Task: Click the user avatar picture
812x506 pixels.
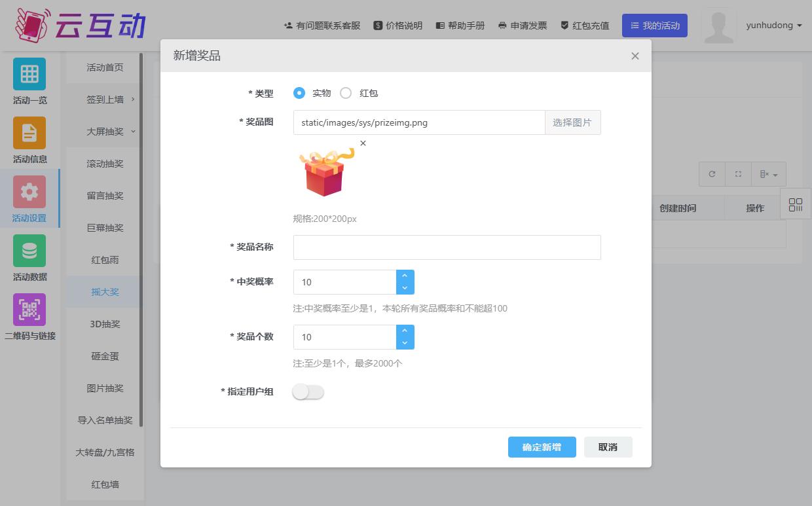Action: (x=718, y=26)
